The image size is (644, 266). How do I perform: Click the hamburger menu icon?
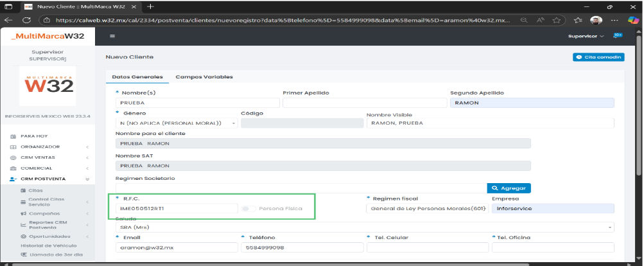pos(112,36)
